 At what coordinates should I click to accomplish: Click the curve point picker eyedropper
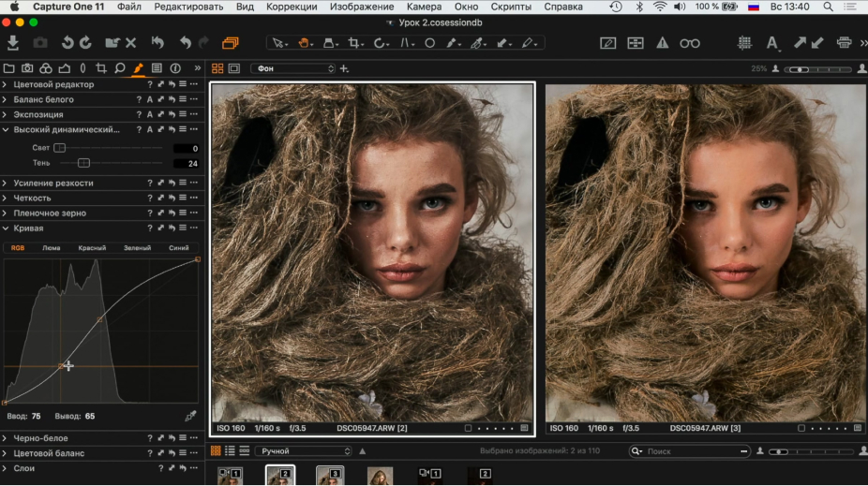[191, 416]
